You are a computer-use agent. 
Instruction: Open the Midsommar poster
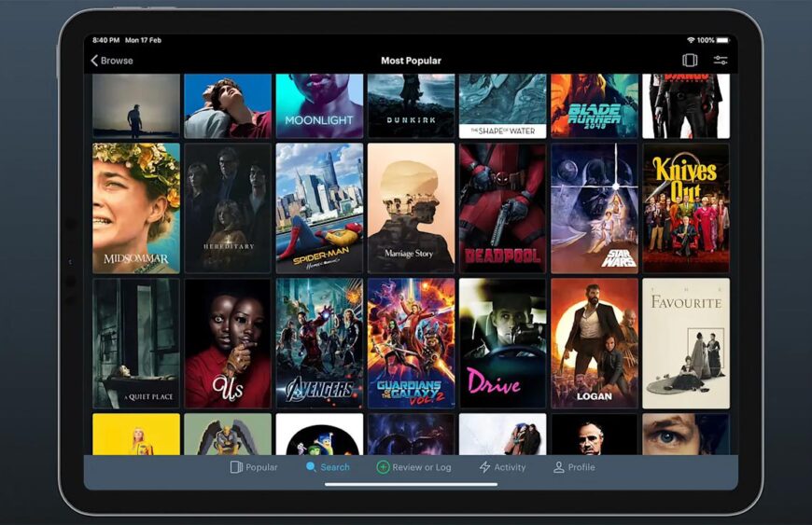point(136,208)
